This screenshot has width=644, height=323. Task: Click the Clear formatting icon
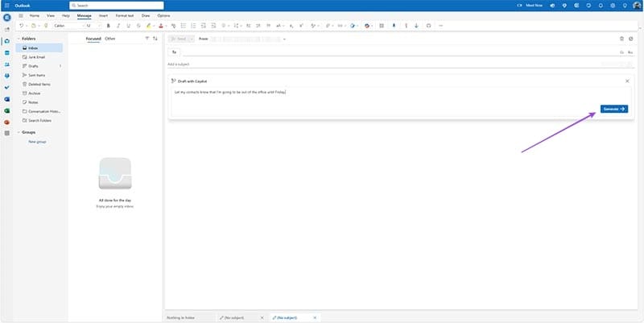pos(173,26)
